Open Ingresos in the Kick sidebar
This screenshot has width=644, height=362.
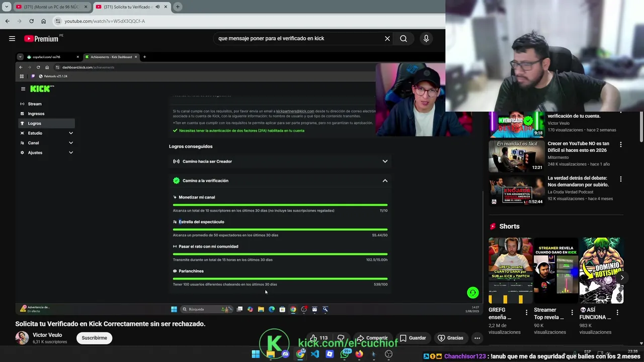pos(46,114)
